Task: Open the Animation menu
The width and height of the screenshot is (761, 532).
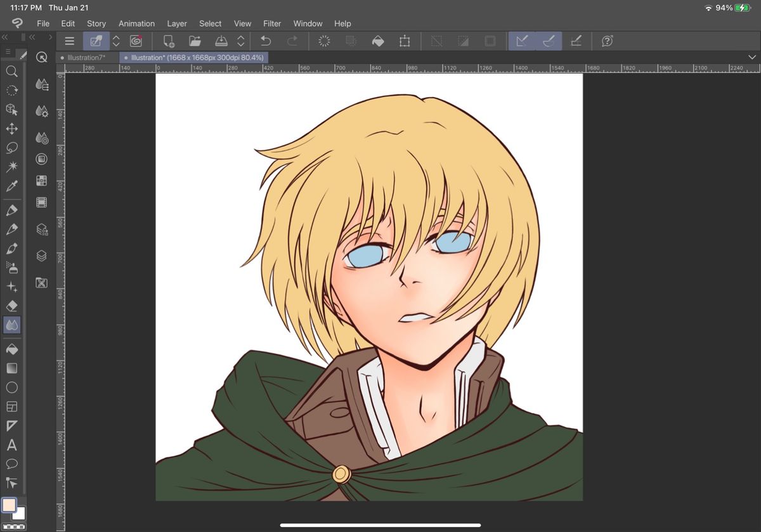Action: click(136, 23)
